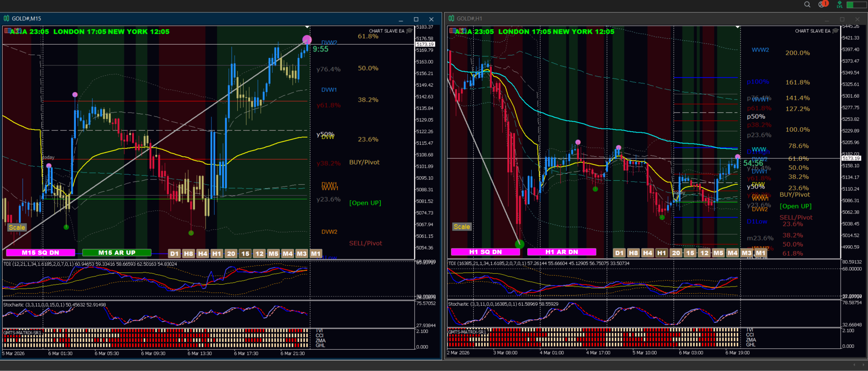Select the pink circle marker at the M15 price peak
Viewport: 868px width, 371px height.
click(307, 40)
